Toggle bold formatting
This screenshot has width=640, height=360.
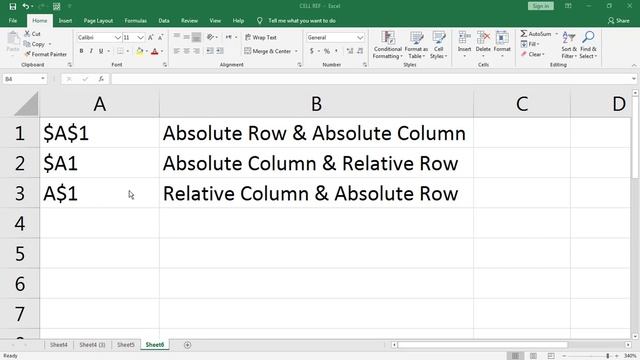(x=81, y=51)
